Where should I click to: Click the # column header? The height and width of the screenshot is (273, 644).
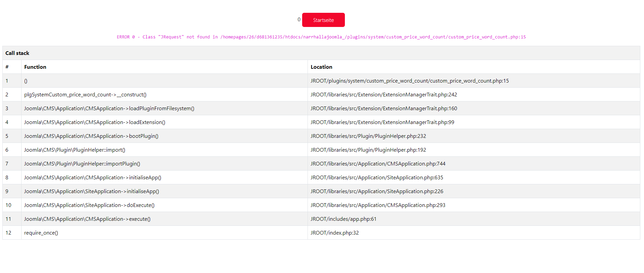(7, 67)
